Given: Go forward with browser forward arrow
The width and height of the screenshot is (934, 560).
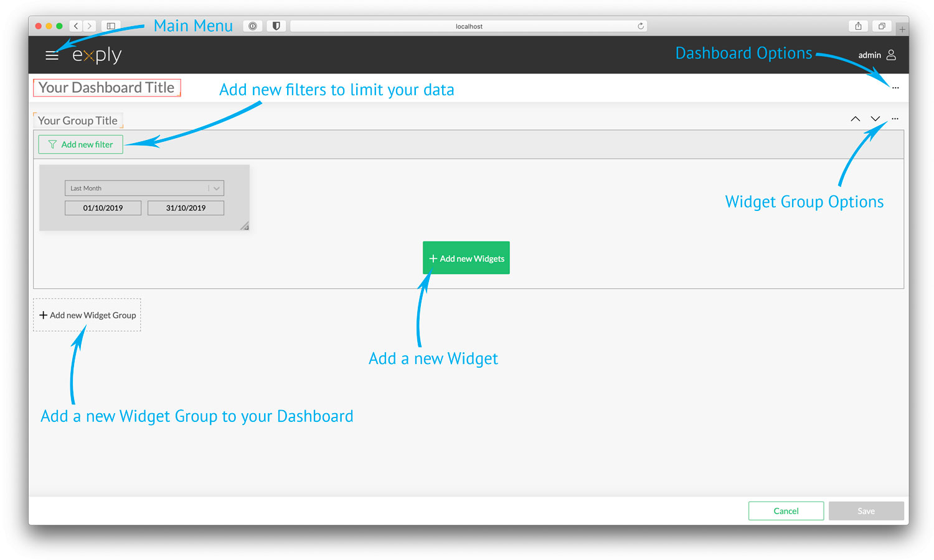Looking at the screenshot, I should [90, 26].
